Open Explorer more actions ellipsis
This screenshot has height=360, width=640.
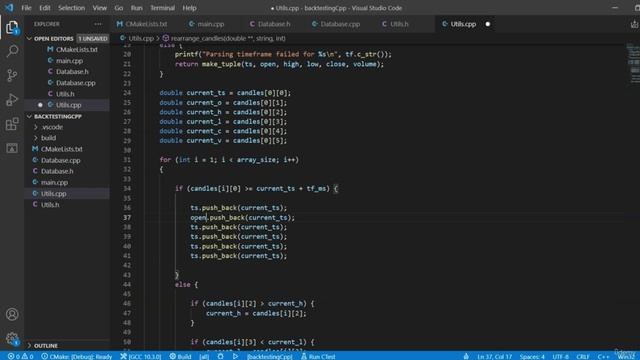pyautogui.click(x=98, y=24)
